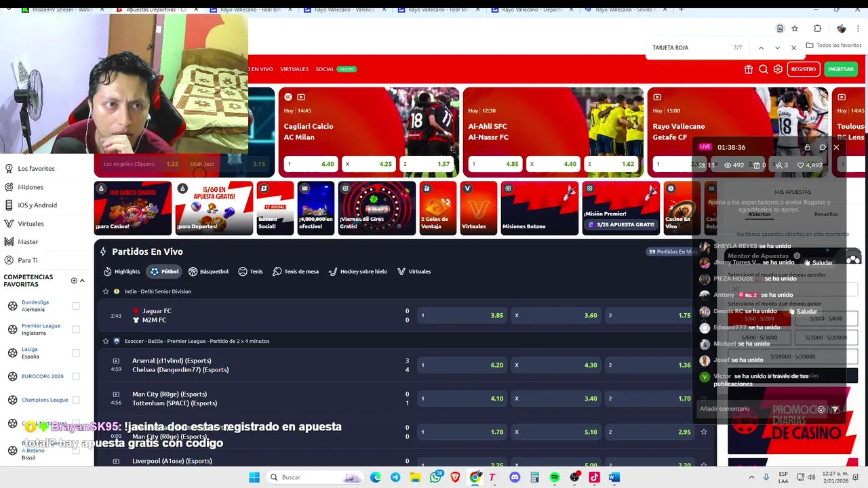This screenshot has height=488, width=868.
Task: Open the gift promotions icon in header
Action: pos(749,69)
